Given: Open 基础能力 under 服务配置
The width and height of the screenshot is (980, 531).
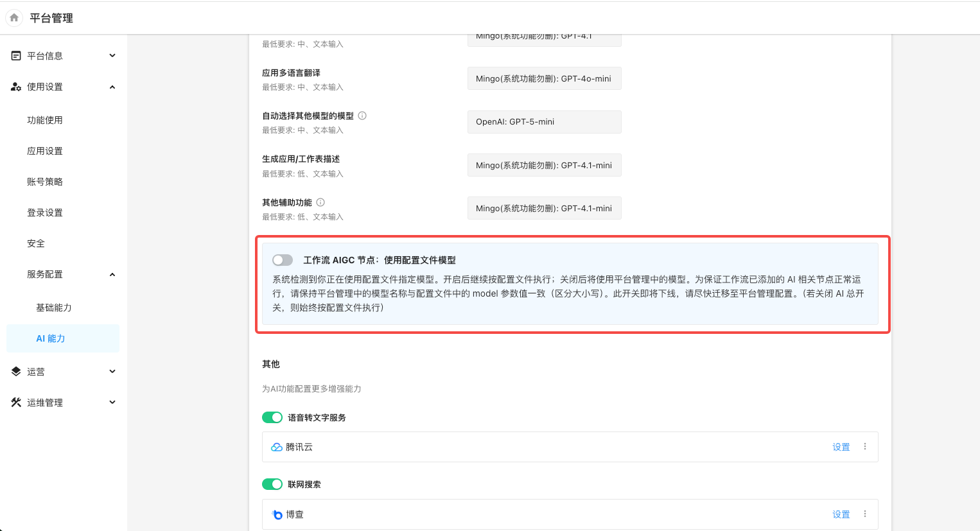Looking at the screenshot, I should point(54,308).
